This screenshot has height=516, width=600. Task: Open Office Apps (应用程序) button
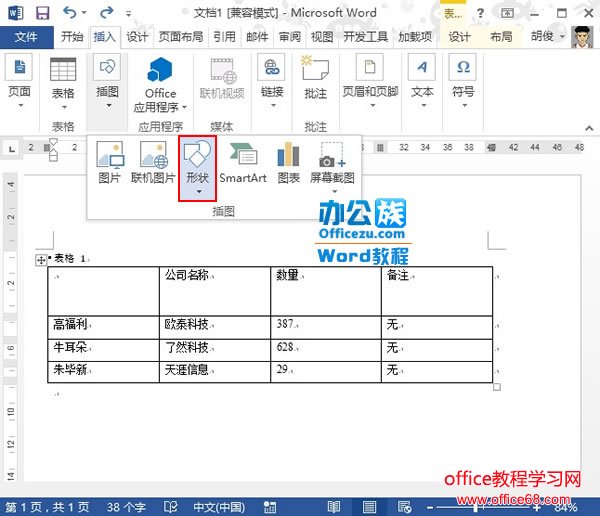click(x=160, y=85)
